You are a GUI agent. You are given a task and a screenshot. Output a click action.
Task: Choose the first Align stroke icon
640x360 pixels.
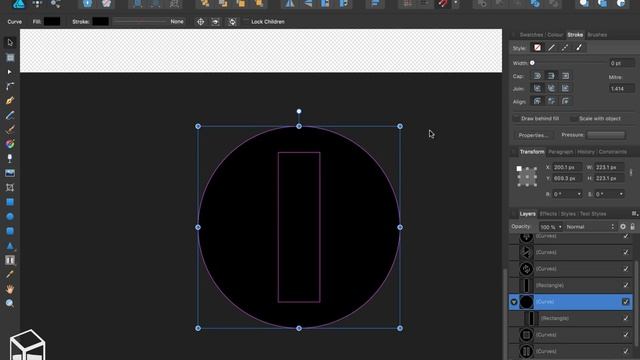[537, 101]
